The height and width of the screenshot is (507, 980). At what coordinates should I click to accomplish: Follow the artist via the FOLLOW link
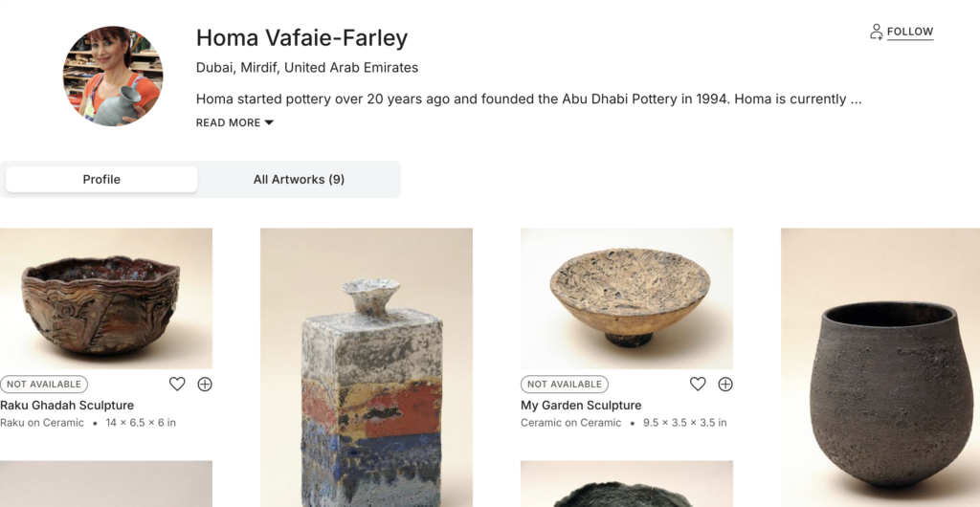(x=909, y=33)
